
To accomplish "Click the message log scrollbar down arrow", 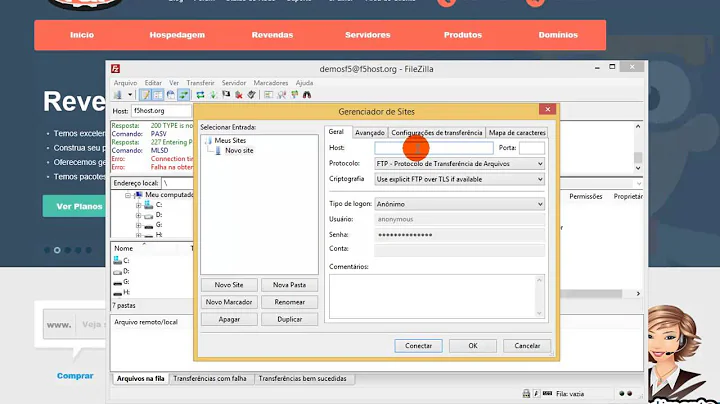I will click(x=638, y=168).
